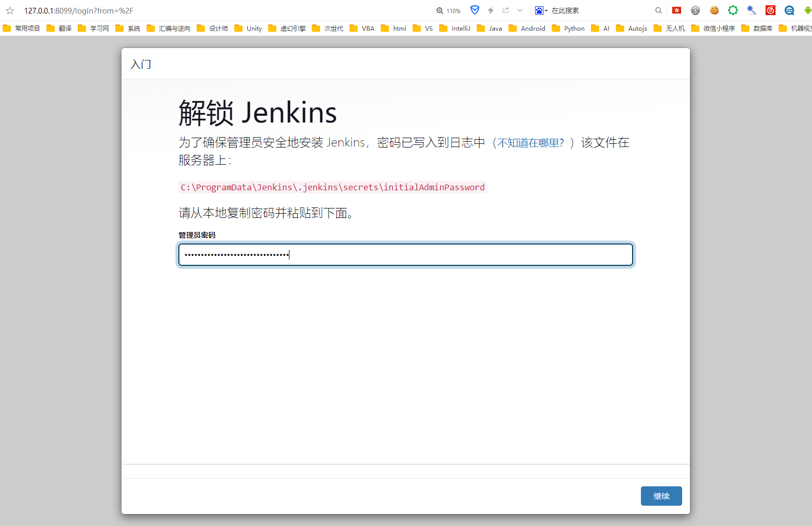Click the red flag extension icon
812x526 pixels.
click(677, 10)
